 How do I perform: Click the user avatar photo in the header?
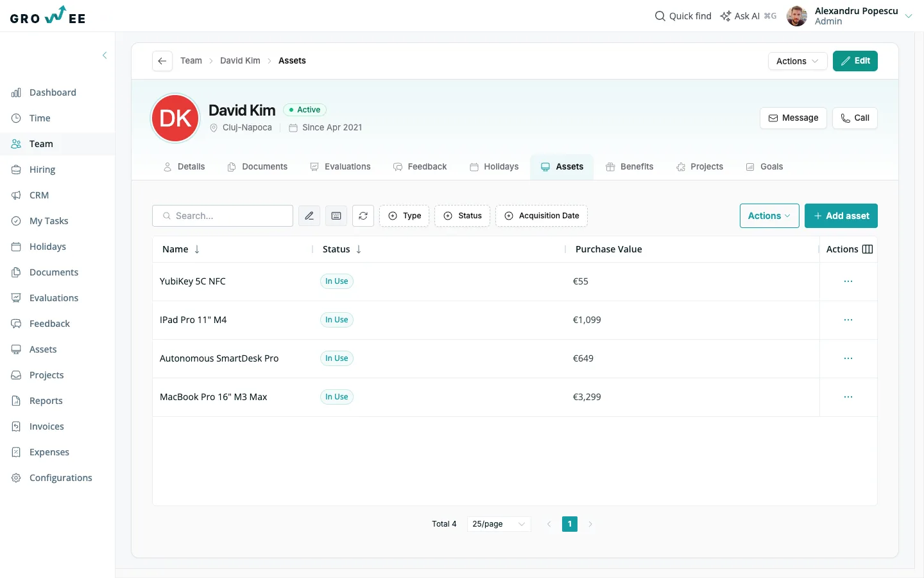coord(797,16)
